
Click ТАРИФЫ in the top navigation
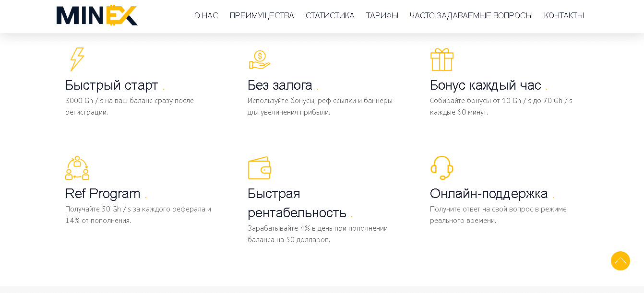tap(382, 15)
